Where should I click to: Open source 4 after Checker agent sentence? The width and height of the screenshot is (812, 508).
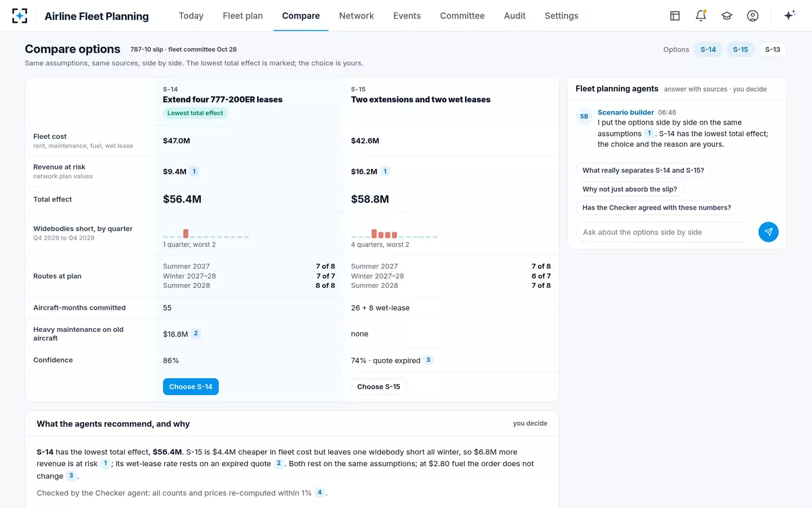pos(320,493)
